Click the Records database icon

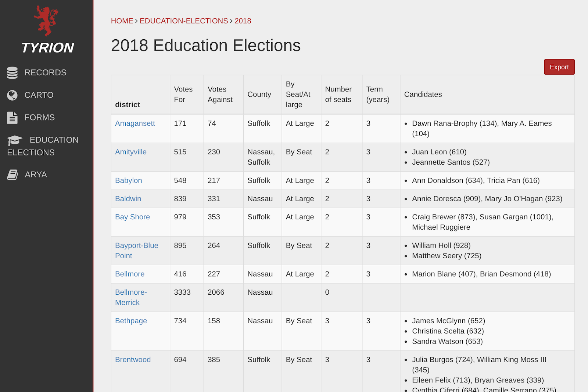pos(12,73)
